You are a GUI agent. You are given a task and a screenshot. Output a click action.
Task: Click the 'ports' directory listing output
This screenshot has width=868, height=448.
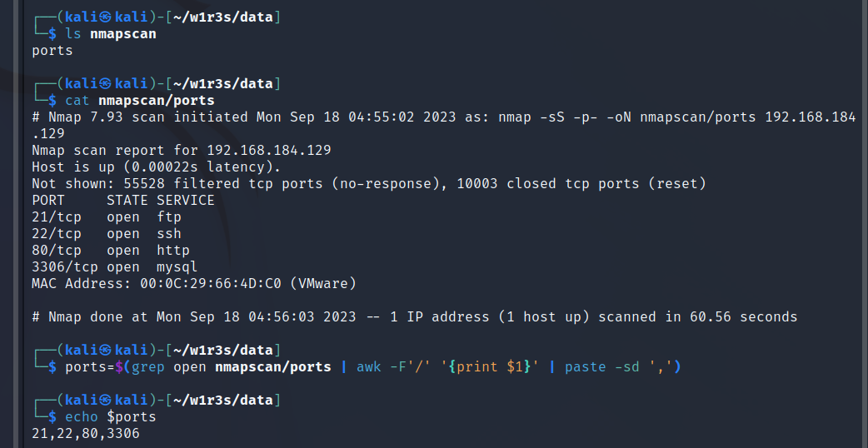[x=52, y=51]
